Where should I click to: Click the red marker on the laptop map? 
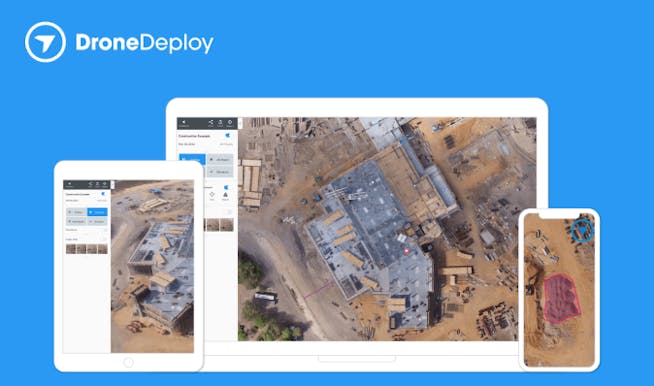click(406, 252)
